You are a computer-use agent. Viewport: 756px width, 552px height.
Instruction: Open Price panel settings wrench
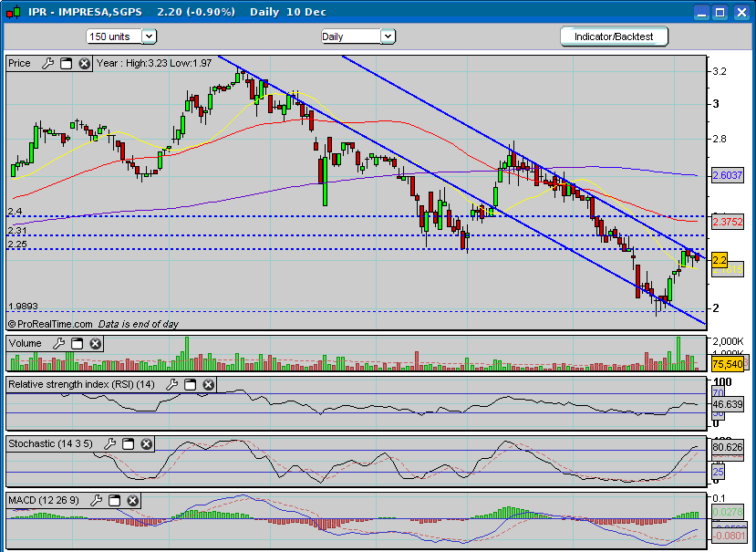pyautogui.click(x=47, y=64)
